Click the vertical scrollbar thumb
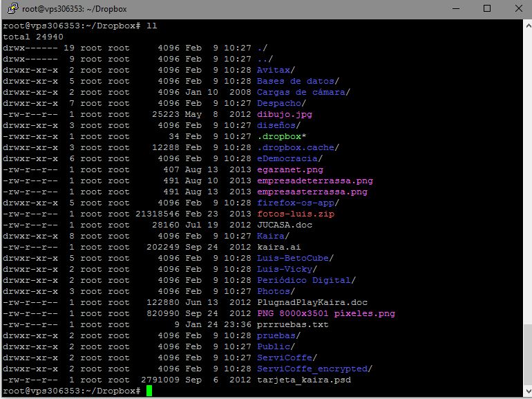The image size is (532, 399). 528,355
